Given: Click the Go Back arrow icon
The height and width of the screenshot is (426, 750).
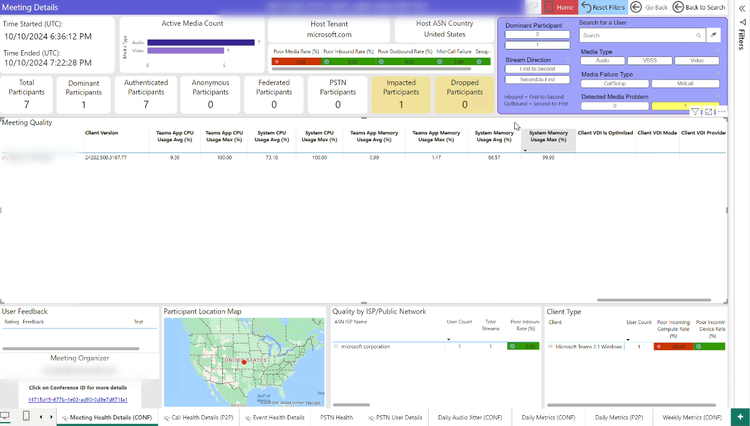Looking at the screenshot, I should click(x=637, y=7).
